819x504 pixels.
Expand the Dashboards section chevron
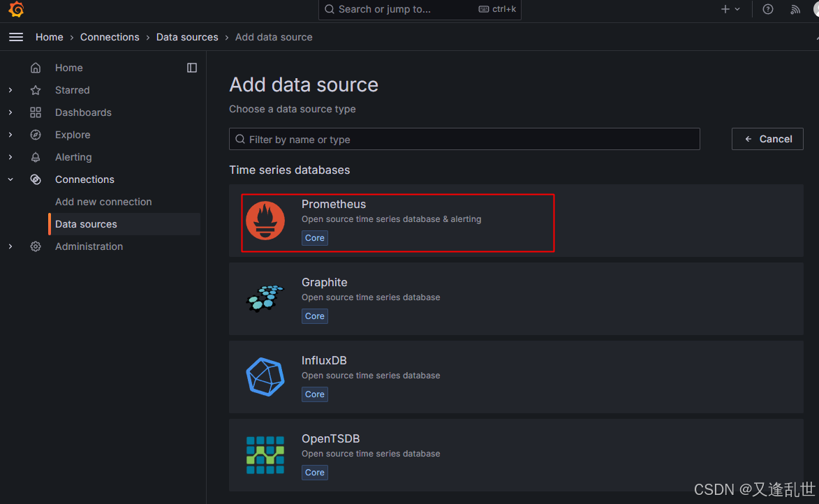(10, 112)
